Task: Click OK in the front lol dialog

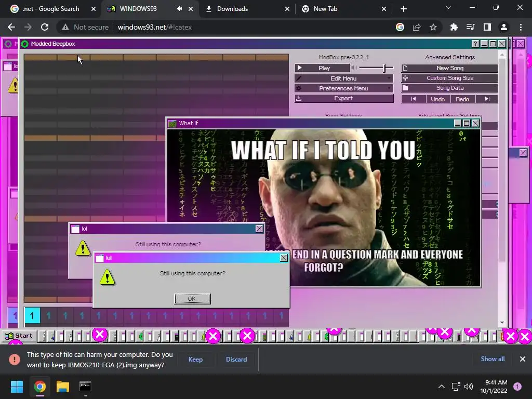Action: [192, 299]
